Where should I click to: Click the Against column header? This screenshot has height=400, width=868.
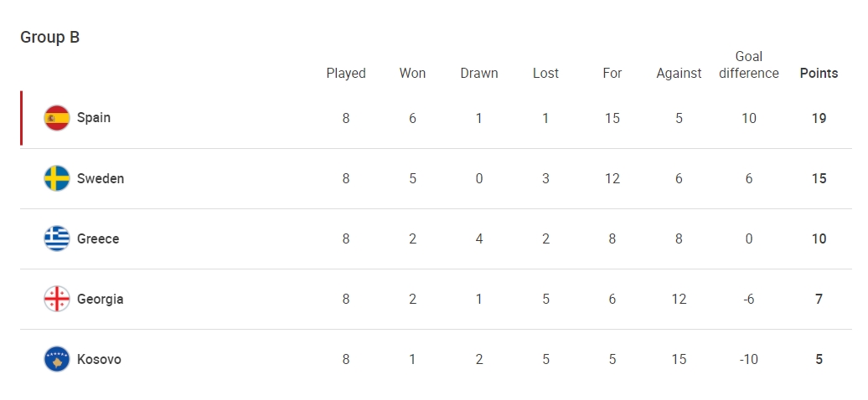(679, 74)
